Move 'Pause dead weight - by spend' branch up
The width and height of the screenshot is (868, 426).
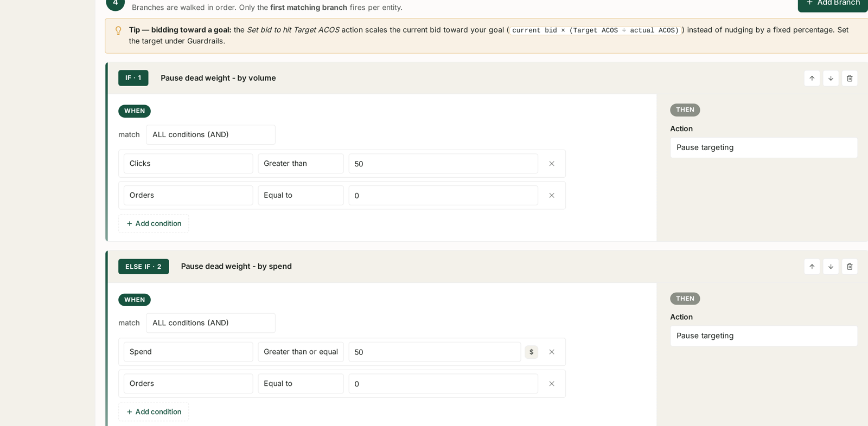812,267
